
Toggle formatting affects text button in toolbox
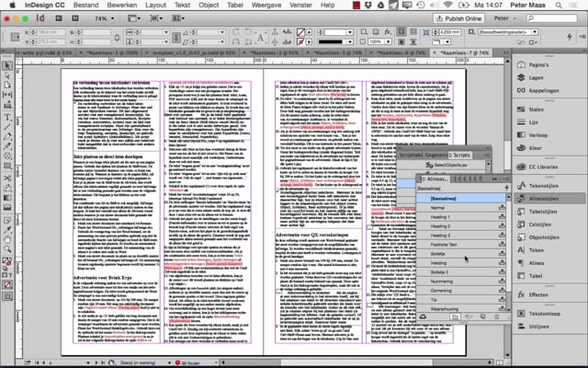click(10, 275)
